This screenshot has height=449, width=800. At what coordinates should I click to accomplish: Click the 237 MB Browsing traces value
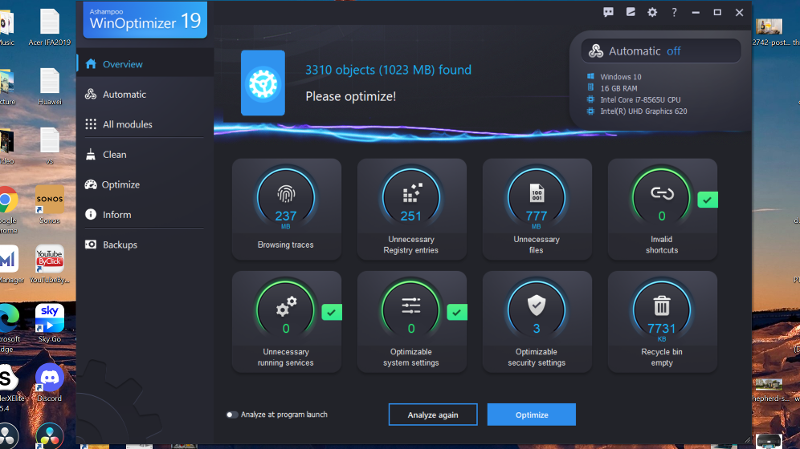coord(286,218)
